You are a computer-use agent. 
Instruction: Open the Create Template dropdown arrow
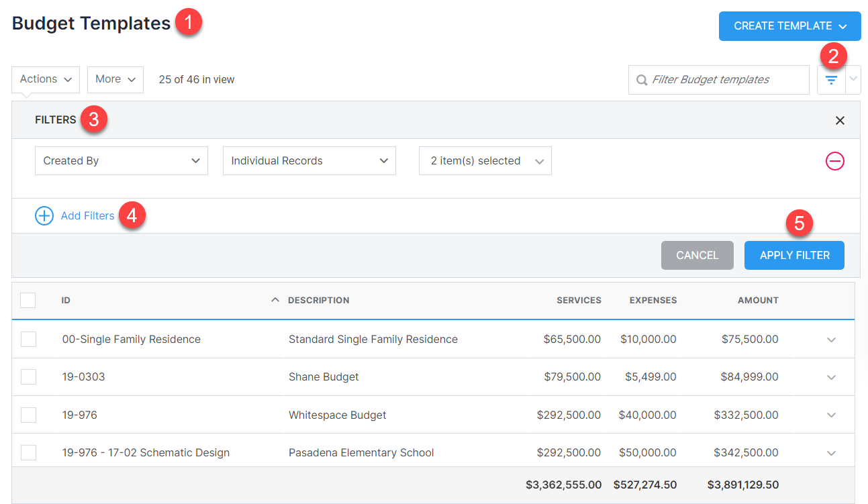tap(842, 26)
